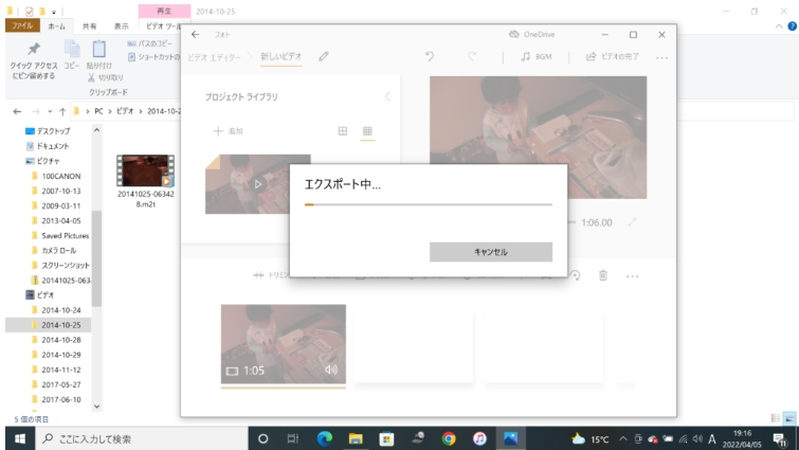Click PC in Explorer address path

[x=99, y=111]
